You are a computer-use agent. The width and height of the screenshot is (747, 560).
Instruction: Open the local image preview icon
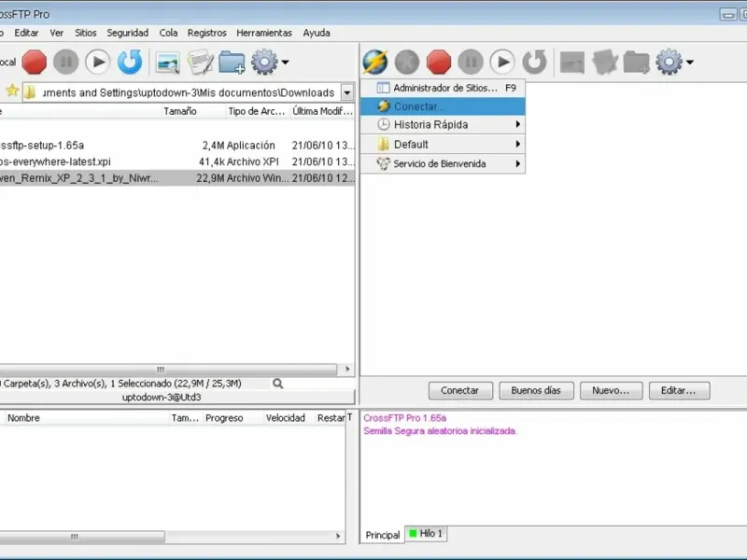point(168,63)
